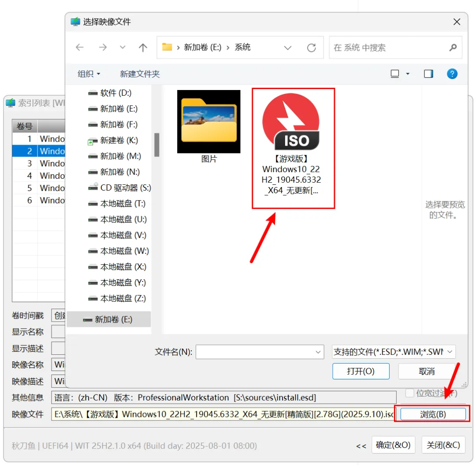The image size is (476, 465).
Task: Click 新加卷 (E:) breadcrumb in address bar
Action: 202,47
